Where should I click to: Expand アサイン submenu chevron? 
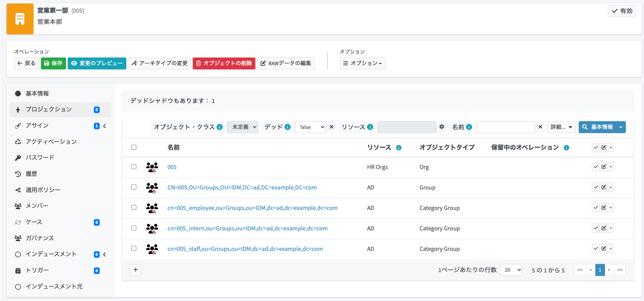(105, 126)
